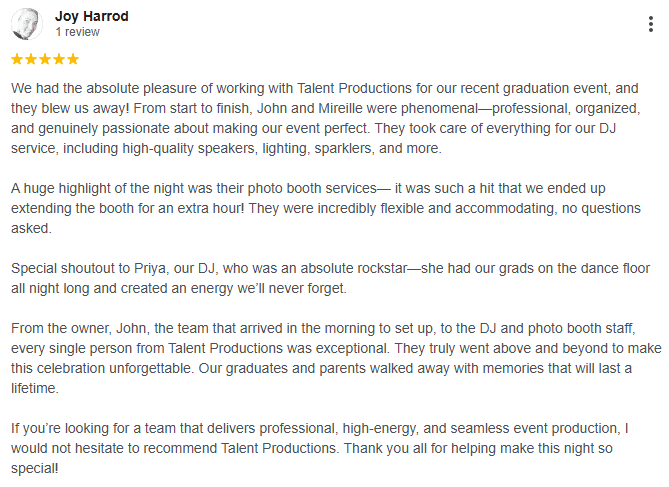Click Joy Harrod's profile avatar
This screenshot has height=487, width=669.
coord(26,24)
